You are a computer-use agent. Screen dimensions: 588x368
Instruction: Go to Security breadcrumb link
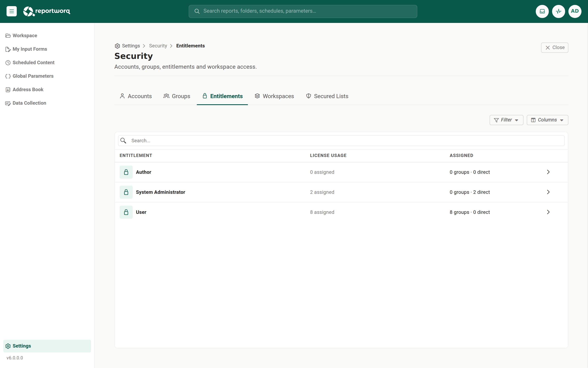click(158, 46)
